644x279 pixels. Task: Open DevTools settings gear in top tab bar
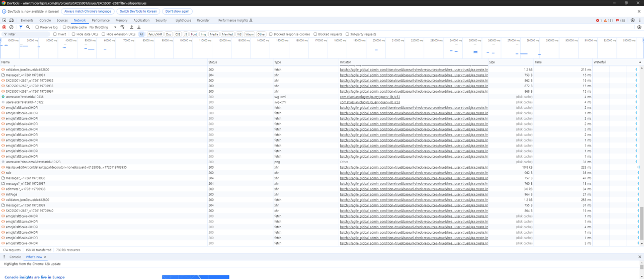[x=633, y=20]
